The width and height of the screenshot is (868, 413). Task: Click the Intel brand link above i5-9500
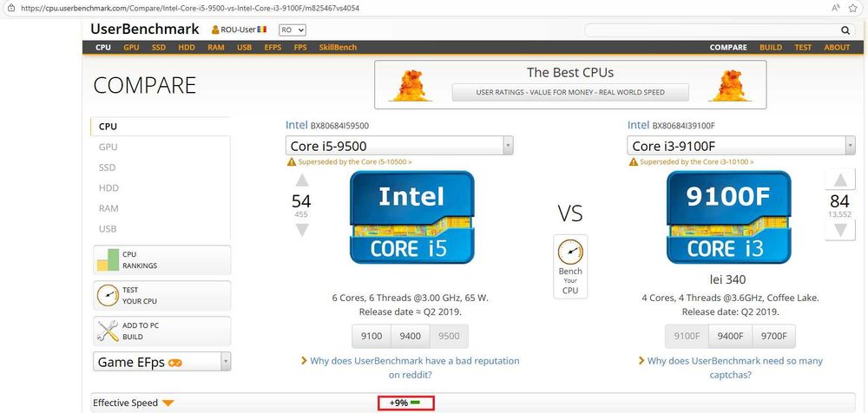tap(297, 125)
